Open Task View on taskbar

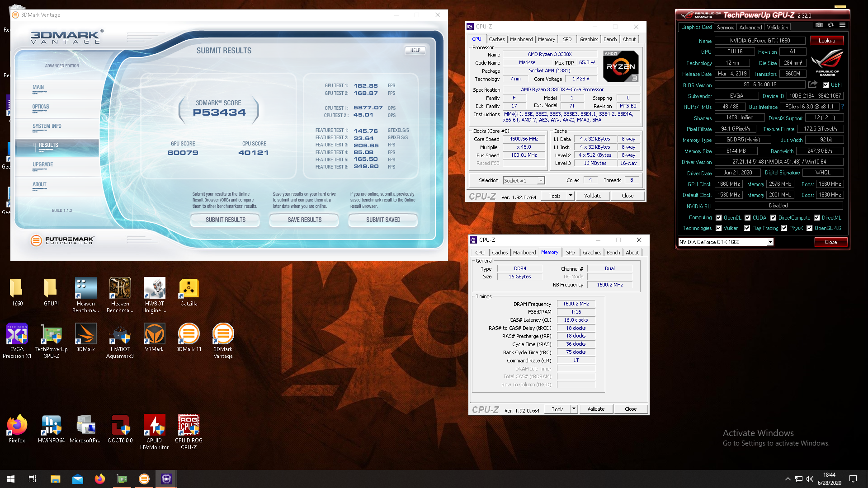(x=33, y=479)
